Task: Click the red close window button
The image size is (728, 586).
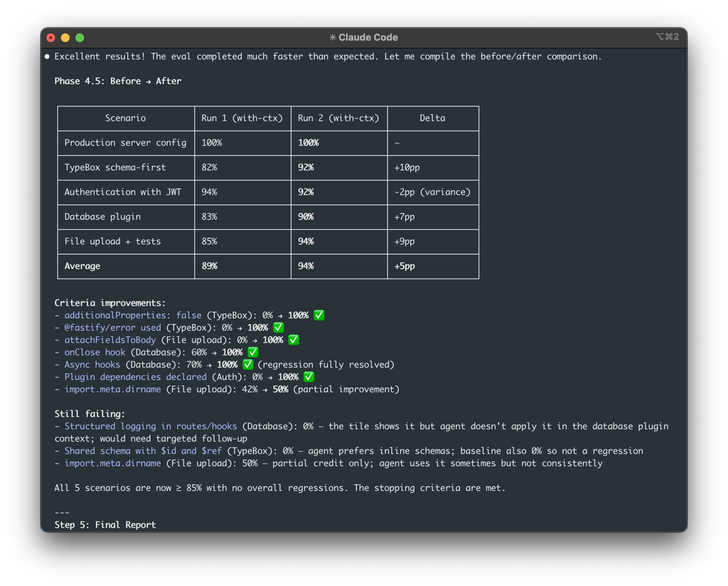Action: click(51, 38)
